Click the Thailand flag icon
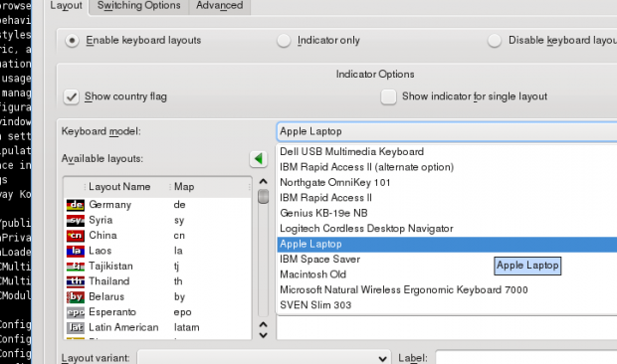Image resolution: width=617 pixels, height=364 pixels. click(x=76, y=281)
